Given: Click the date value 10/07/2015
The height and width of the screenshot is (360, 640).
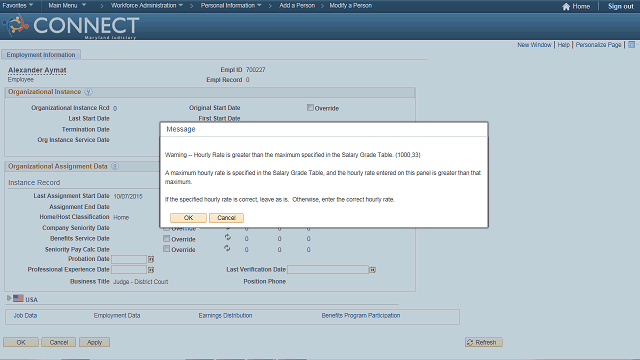Looking at the screenshot, I should pos(128,196).
